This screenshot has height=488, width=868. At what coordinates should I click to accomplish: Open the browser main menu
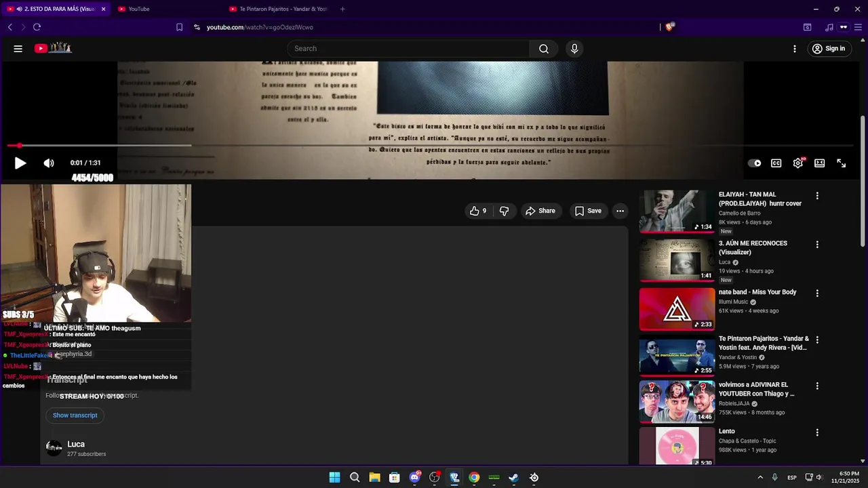tap(857, 27)
